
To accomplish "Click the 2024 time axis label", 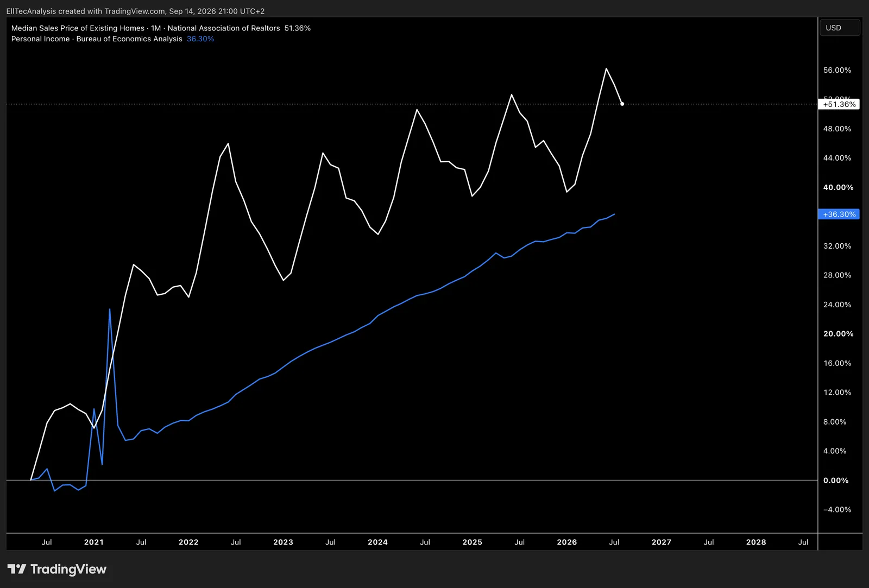I will point(377,542).
